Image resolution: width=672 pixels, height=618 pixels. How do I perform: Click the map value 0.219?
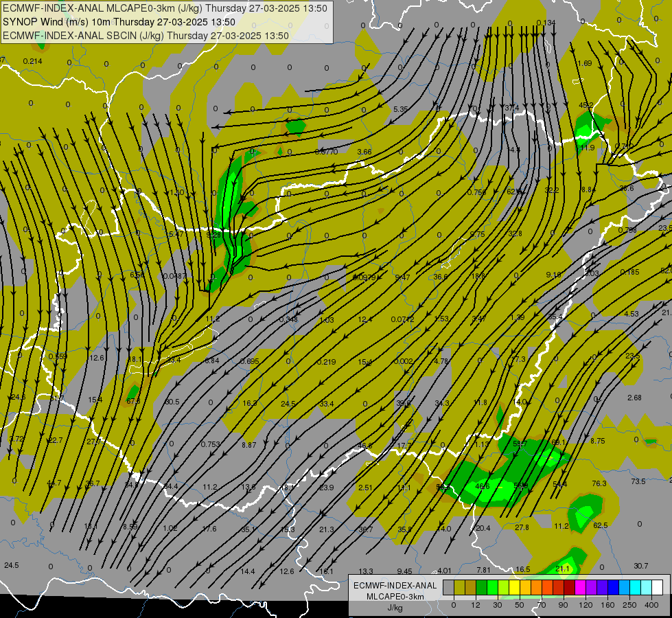326,362
